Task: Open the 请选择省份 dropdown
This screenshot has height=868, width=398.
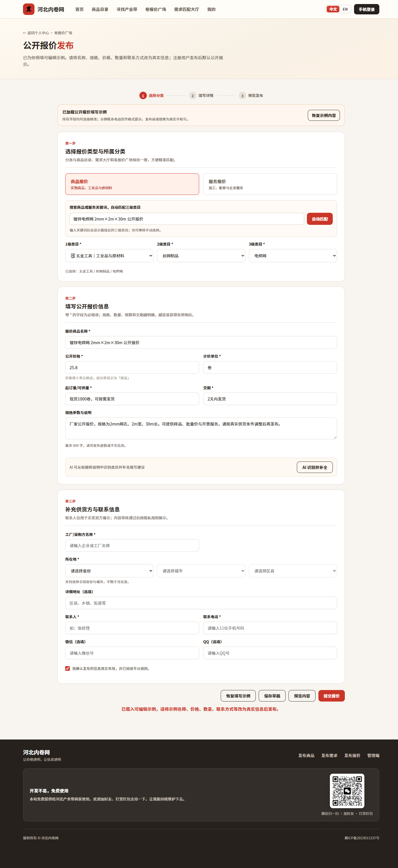Action: pyautogui.click(x=109, y=570)
